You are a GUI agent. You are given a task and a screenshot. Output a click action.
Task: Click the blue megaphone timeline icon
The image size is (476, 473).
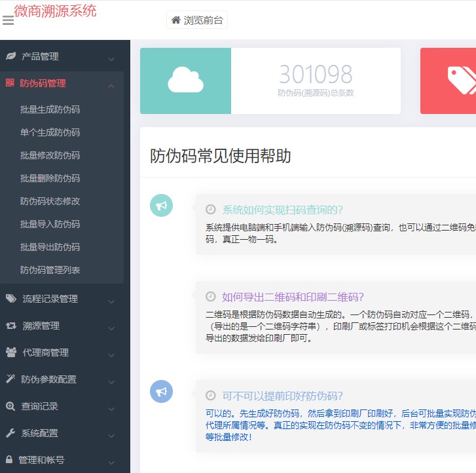click(x=161, y=391)
